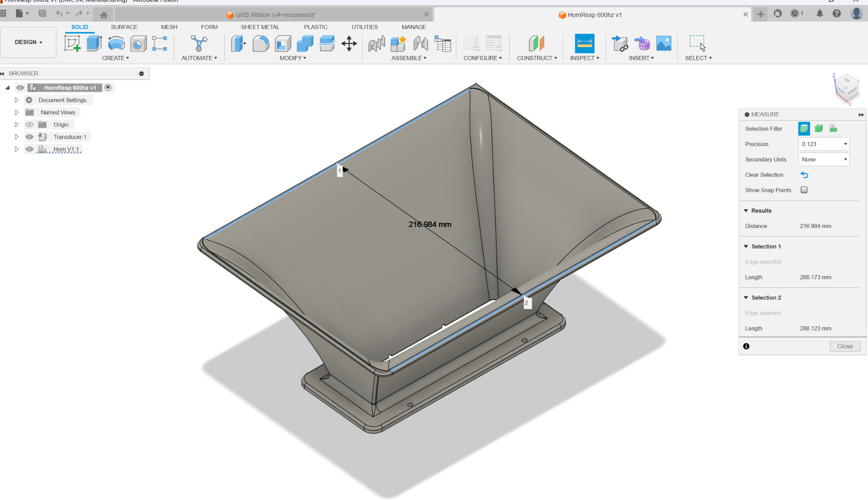The height and width of the screenshot is (500, 868).
Task: Click the Offset Face tool
Action: click(327, 43)
